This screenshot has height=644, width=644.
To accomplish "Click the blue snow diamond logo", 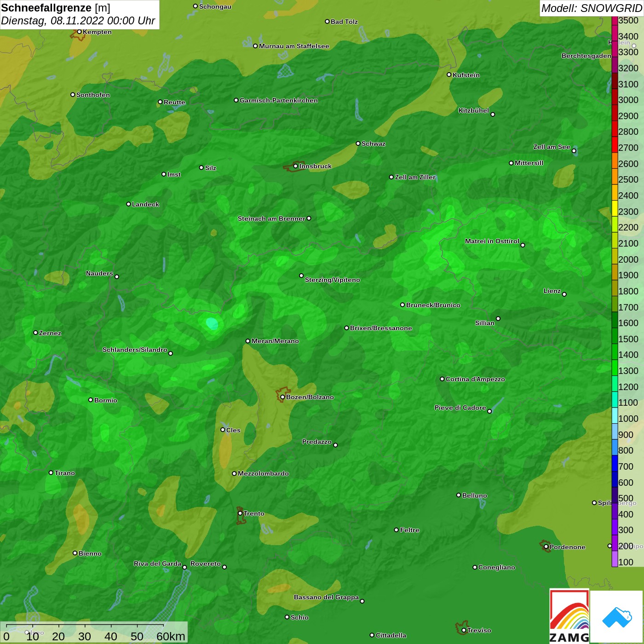I will 617,617.
